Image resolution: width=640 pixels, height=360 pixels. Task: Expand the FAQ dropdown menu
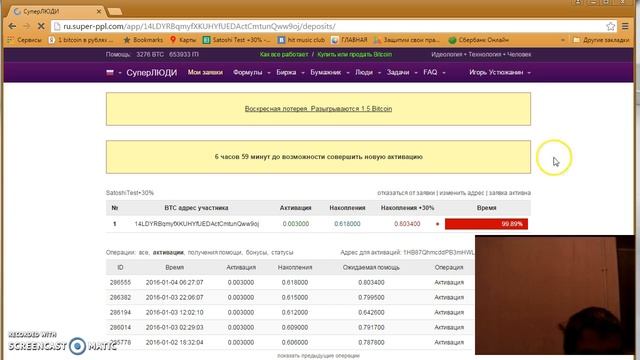pos(434,72)
